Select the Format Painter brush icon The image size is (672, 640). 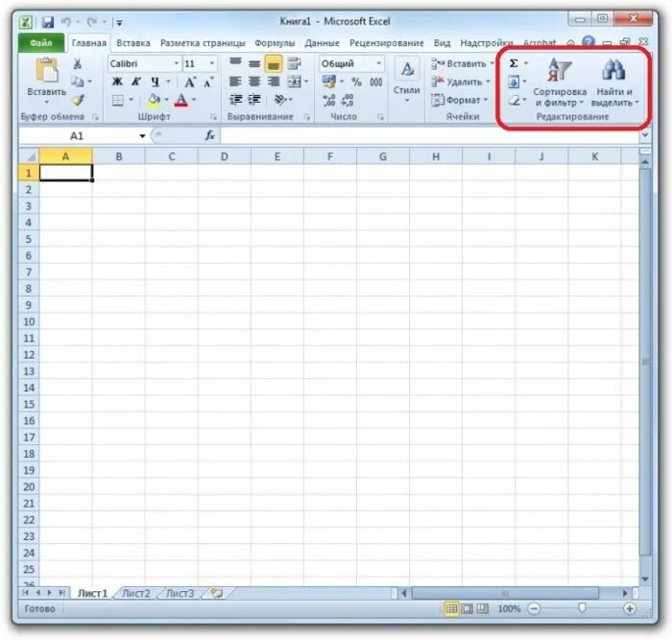(x=78, y=100)
